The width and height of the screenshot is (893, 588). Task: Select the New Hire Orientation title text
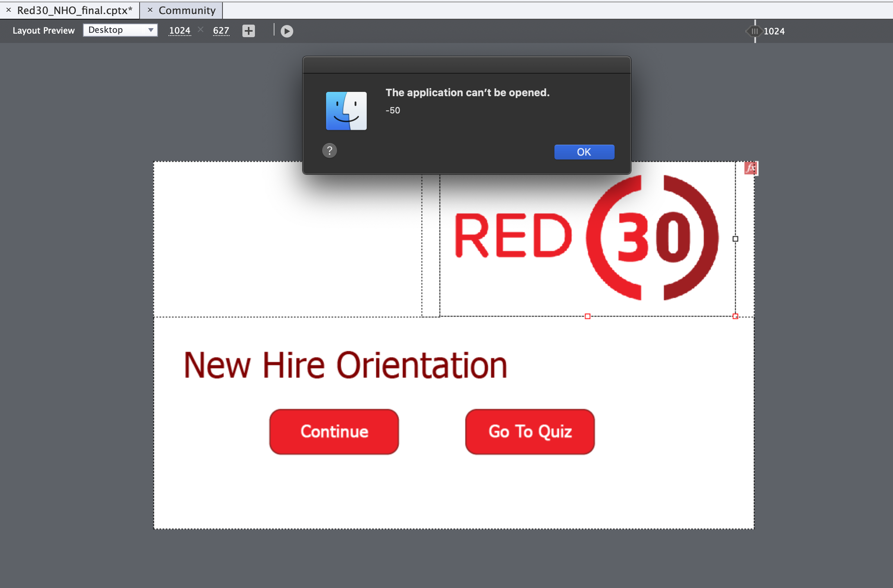click(345, 365)
